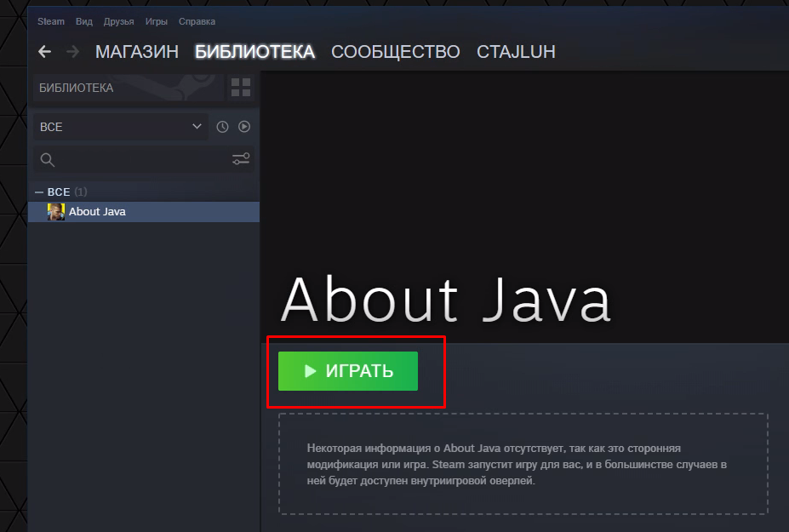This screenshot has height=532, width=789.
Task: Open the Вид menu
Action: coord(84,21)
